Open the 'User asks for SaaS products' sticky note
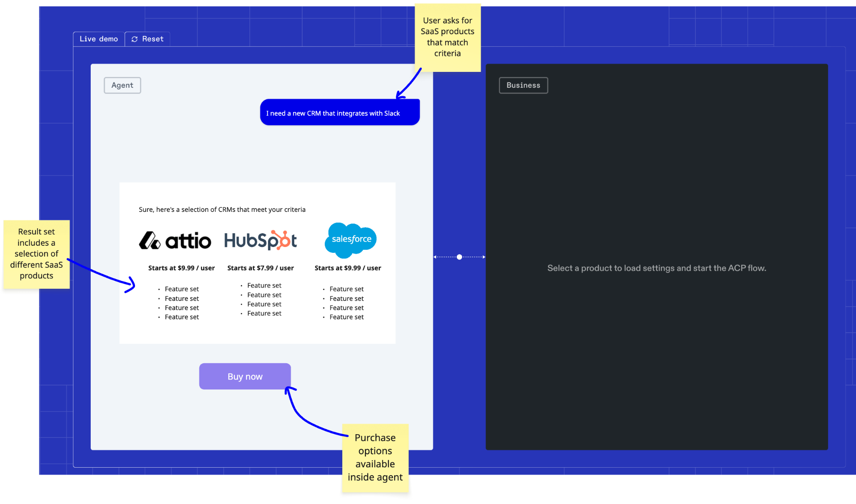Image resolution: width=856 pixels, height=504 pixels. point(448,37)
